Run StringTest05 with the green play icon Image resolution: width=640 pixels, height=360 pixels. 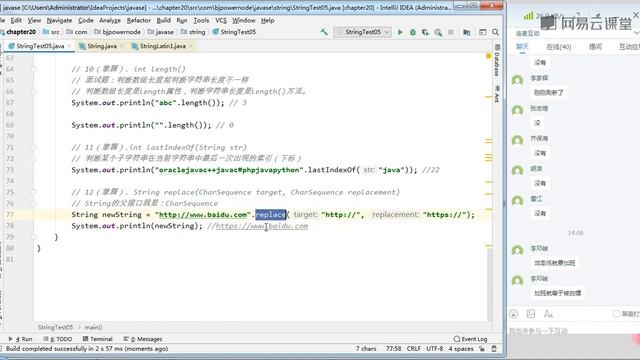pyautogui.click(x=400, y=32)
